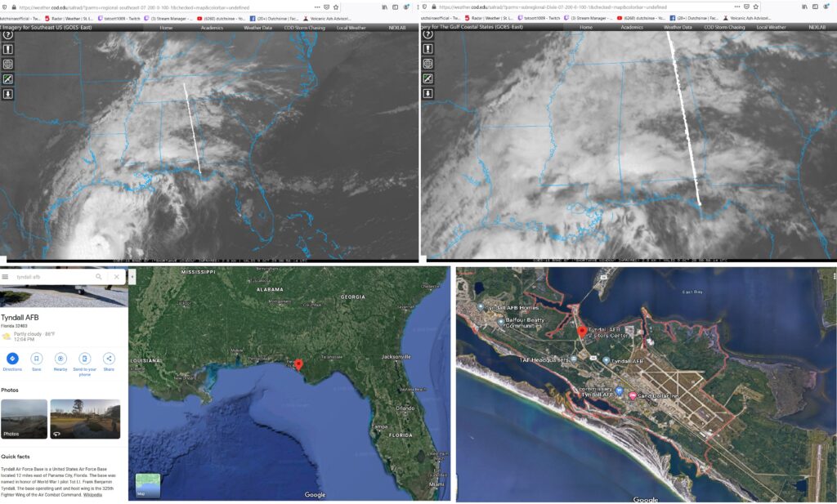Open the Wikipedia link in Quick facts
Screen dimensions: 837x504
92,495
